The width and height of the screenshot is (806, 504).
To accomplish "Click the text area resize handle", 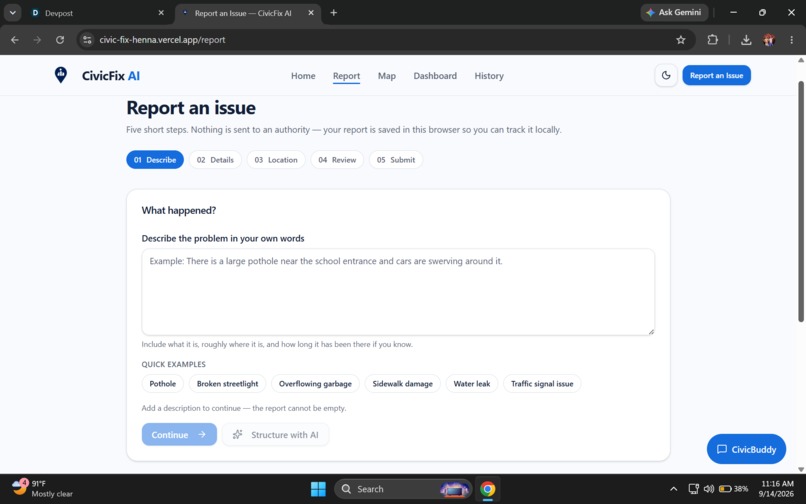I will coord(651,332).
